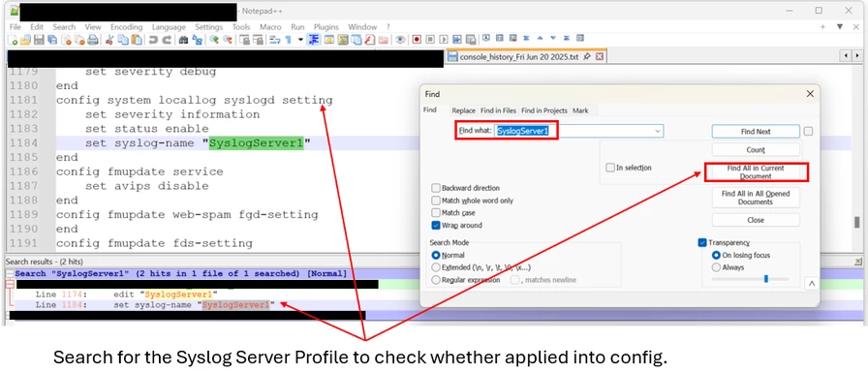The image size is (868, 373).
Task: Click the Save recorded macro icon
Action: click(471, 40)
